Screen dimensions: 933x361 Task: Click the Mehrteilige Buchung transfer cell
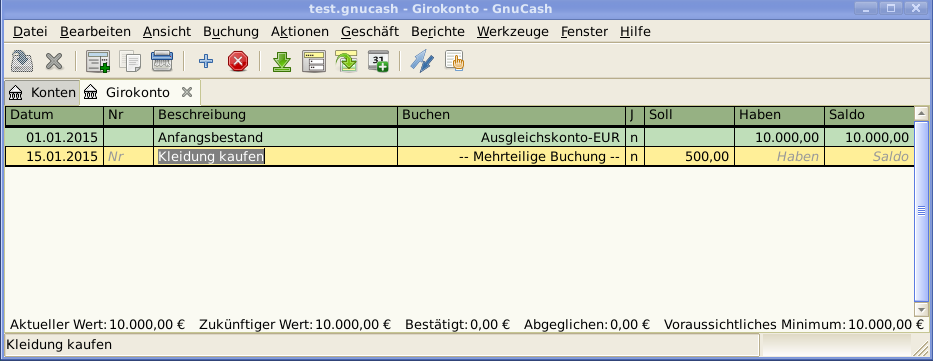(512, 157)
